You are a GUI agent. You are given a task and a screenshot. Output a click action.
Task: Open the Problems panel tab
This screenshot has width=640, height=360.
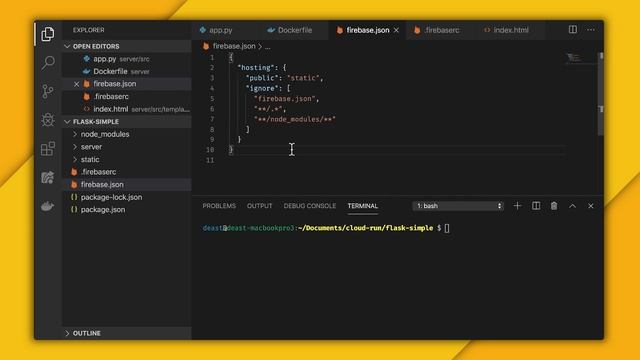(x=219, y=206)
